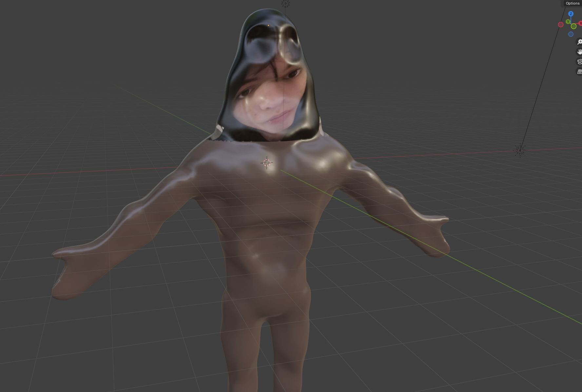Snap view to the green Y axis
This screenshot has width=582, height=392.
click(568, 22)
